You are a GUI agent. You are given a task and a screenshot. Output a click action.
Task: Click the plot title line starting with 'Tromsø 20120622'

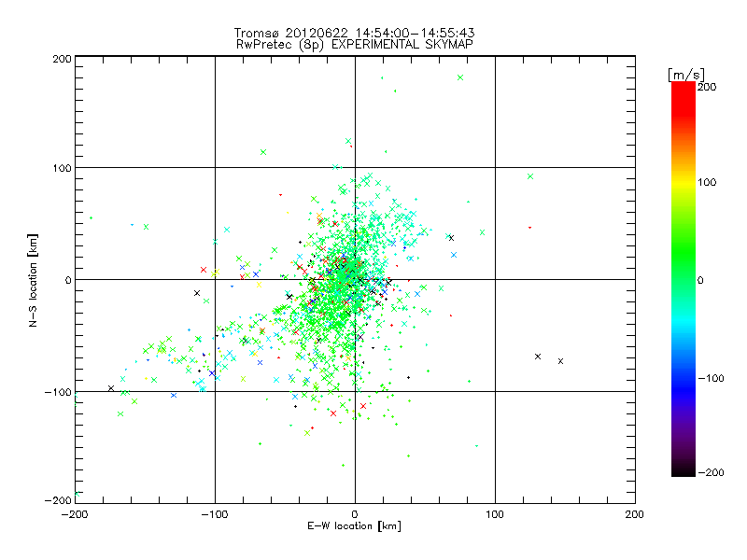click(x=354, y=33)
